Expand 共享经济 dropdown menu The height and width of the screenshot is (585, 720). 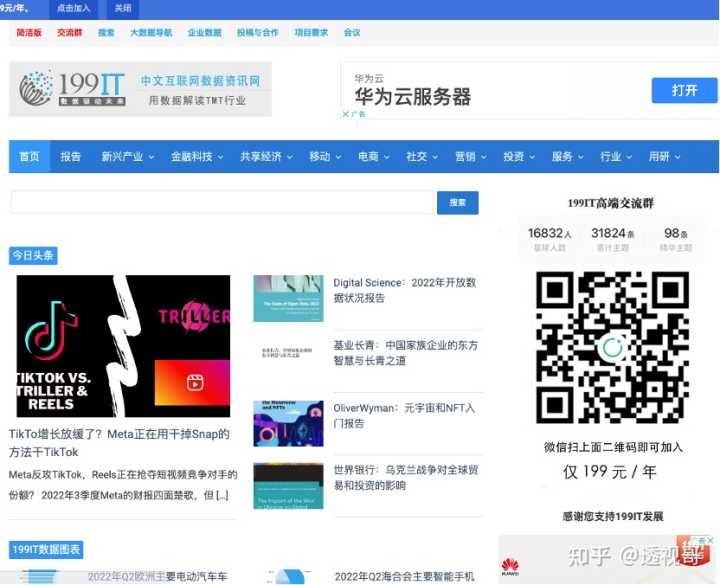[266, 157]
